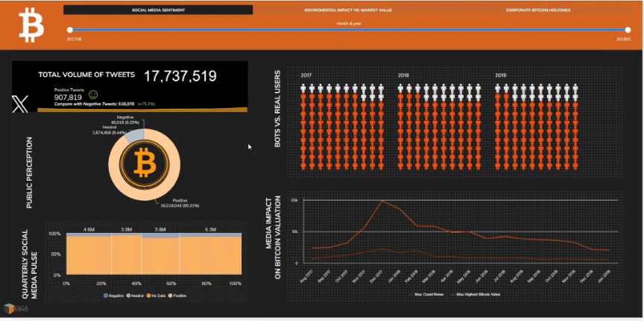Click first person icon under 2018
644x321 pixels.
(x=402, y=89)
